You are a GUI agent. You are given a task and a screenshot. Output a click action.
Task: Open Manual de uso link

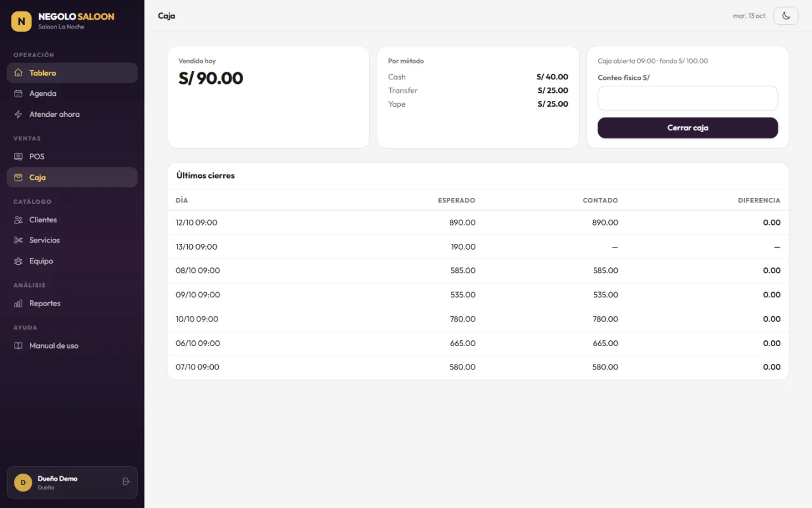pyautogui.click(x=72, y=345)
